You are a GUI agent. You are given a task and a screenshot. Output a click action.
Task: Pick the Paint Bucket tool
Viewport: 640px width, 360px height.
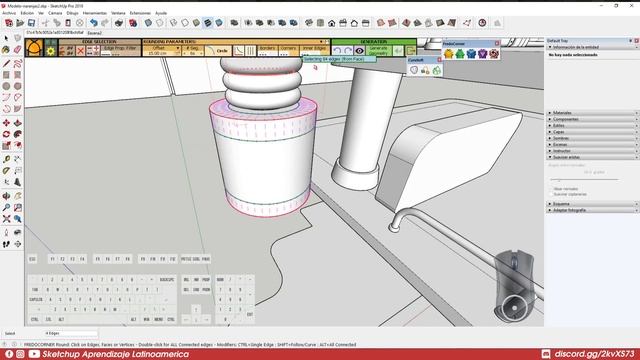coord(6,50)
